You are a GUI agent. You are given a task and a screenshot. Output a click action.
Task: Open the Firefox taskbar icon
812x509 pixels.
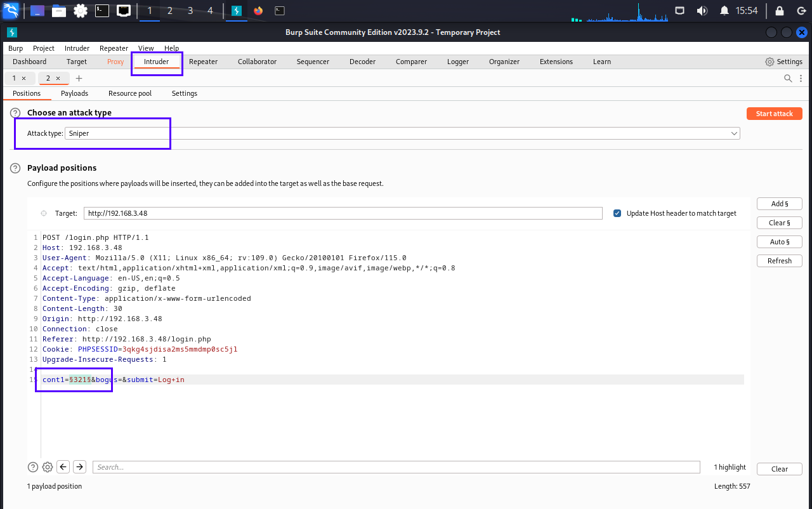[x=258, y=11]
